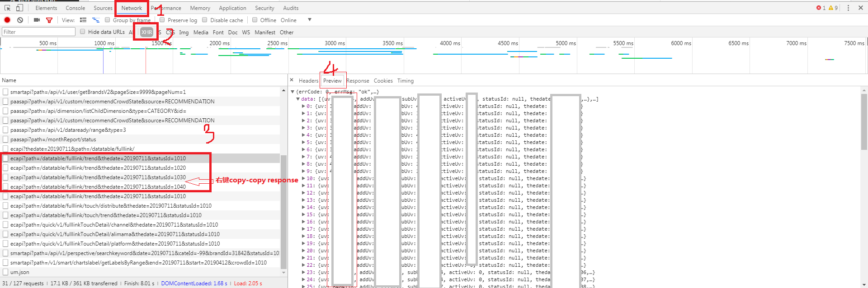
Task: Expand array item 21 in preview
Action: (x=303, y=258)
